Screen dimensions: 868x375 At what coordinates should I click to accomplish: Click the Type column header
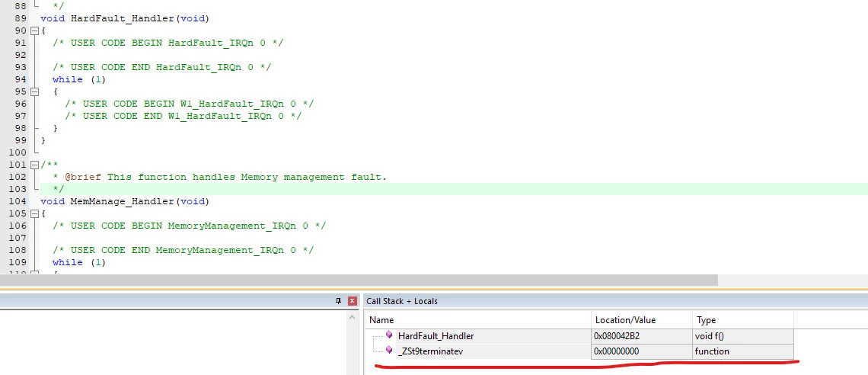pos(743,320)
